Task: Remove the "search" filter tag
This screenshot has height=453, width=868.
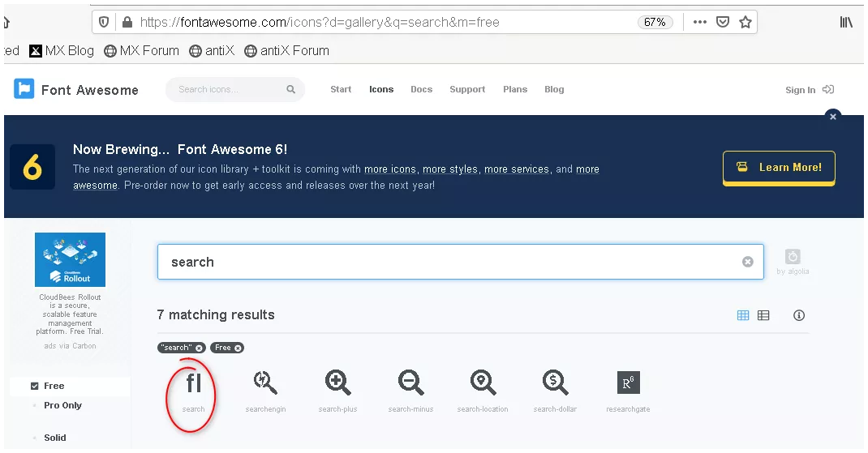Action: click(199, 348)
